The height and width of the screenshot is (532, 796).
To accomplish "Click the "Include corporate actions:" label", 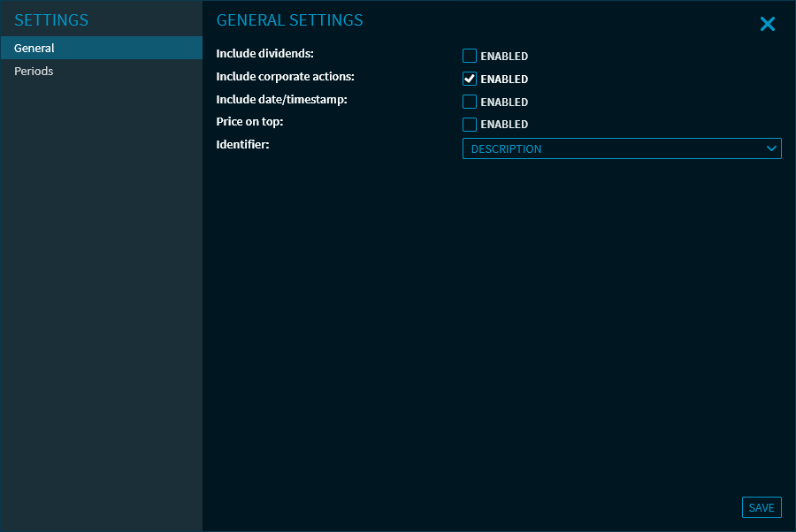I will pos(285,77).
